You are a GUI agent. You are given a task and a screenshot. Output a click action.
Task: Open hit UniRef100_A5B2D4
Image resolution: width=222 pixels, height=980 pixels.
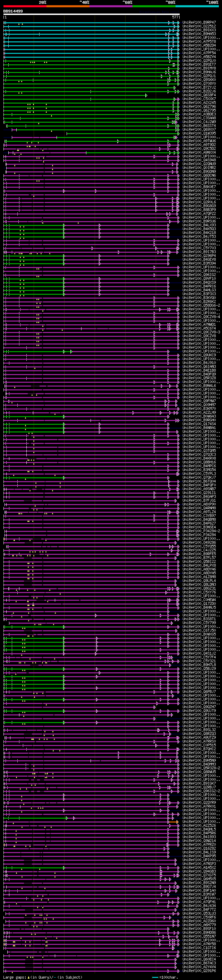(x=199, y=45)
